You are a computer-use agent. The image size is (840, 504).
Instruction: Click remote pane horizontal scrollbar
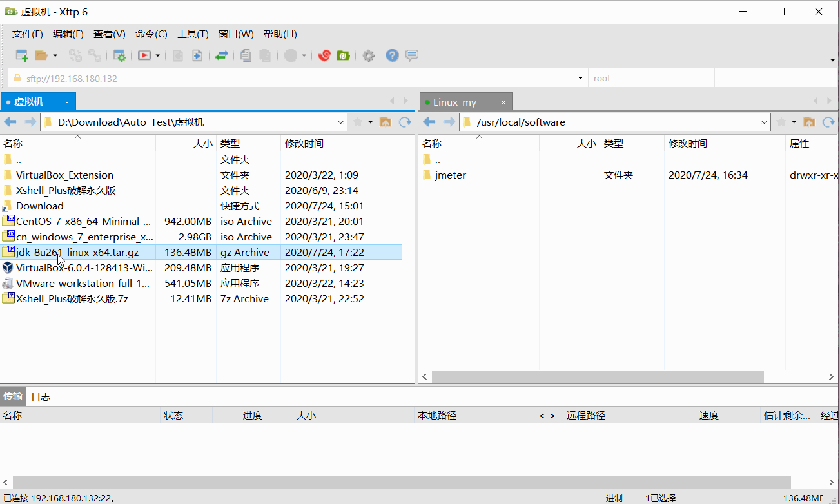[x=598, y=376]
